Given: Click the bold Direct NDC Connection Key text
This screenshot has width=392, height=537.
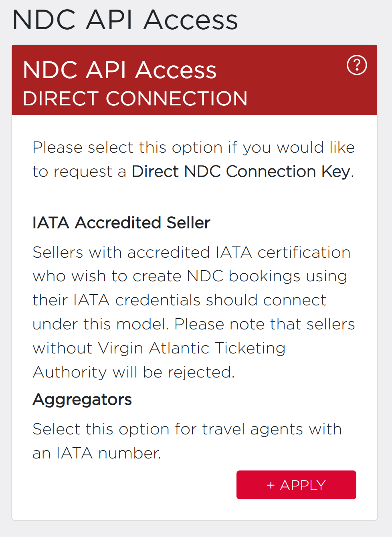Looking at the screenshot, I should (x=241, y=172).
